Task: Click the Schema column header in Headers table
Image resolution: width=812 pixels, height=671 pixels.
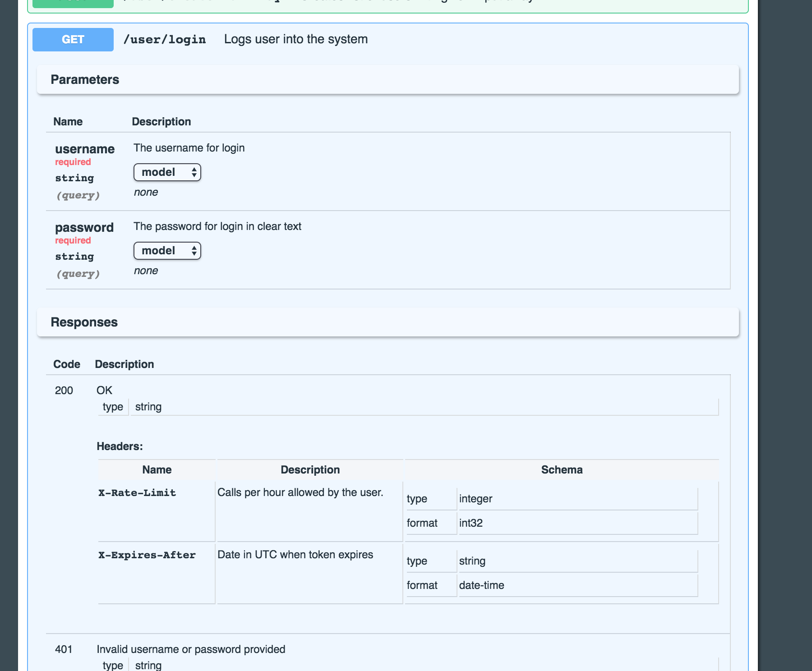Action: coord(562,470)
